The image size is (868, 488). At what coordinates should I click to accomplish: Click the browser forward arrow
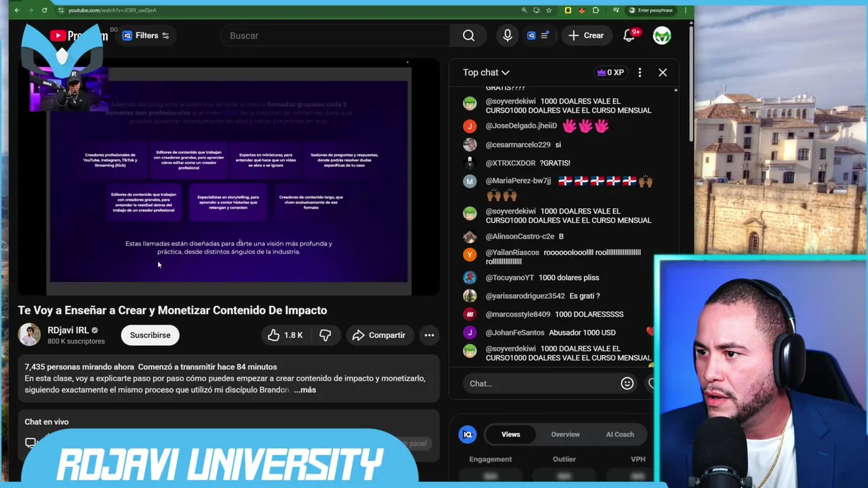31,10
